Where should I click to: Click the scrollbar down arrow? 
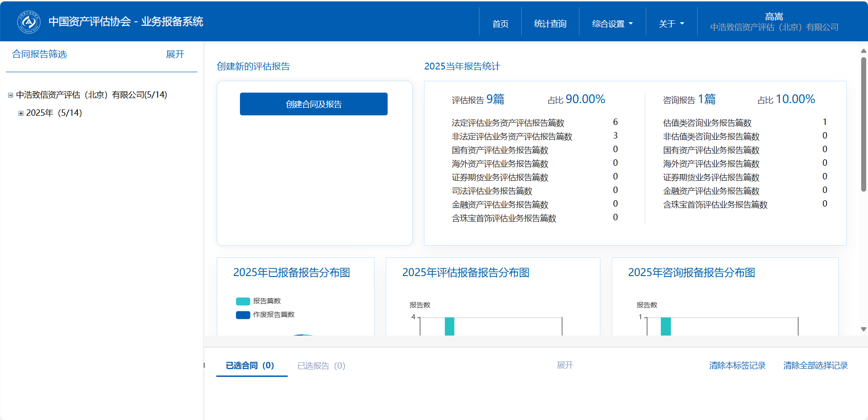[863, 329]
